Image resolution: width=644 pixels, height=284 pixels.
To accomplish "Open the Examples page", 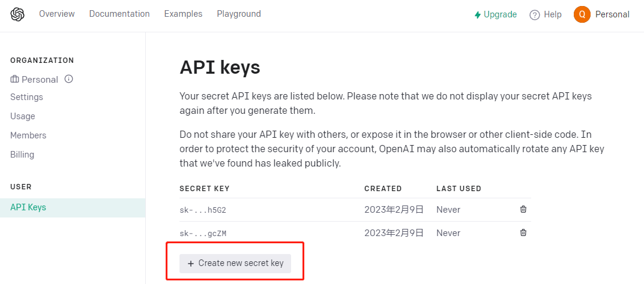I will [183, 14].
